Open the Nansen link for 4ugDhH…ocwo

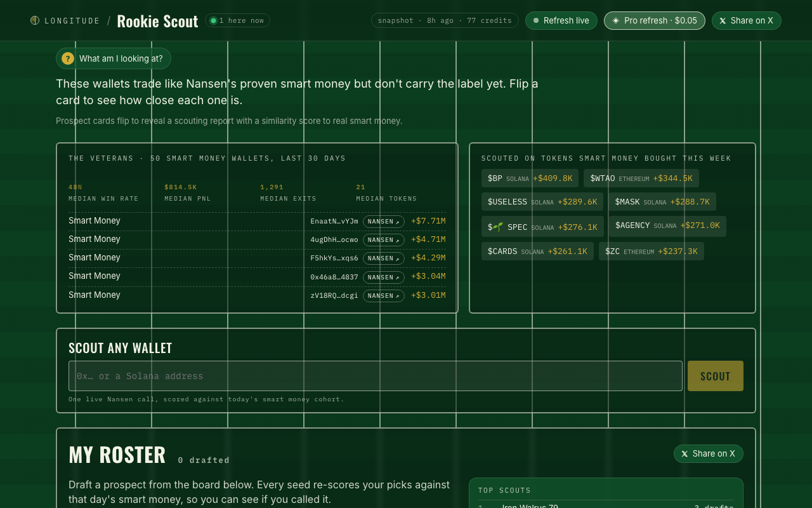384,240
